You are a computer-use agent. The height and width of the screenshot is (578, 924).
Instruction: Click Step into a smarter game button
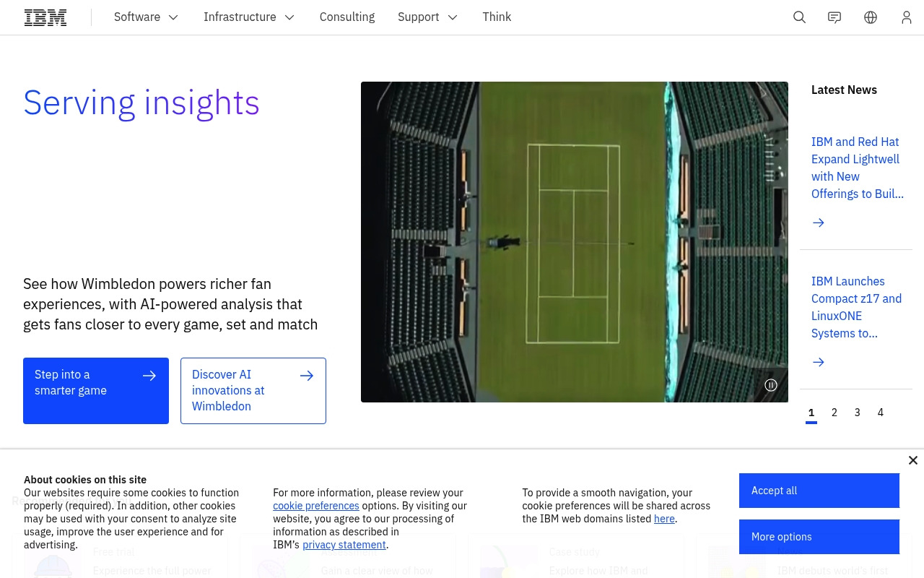[96, 391]
